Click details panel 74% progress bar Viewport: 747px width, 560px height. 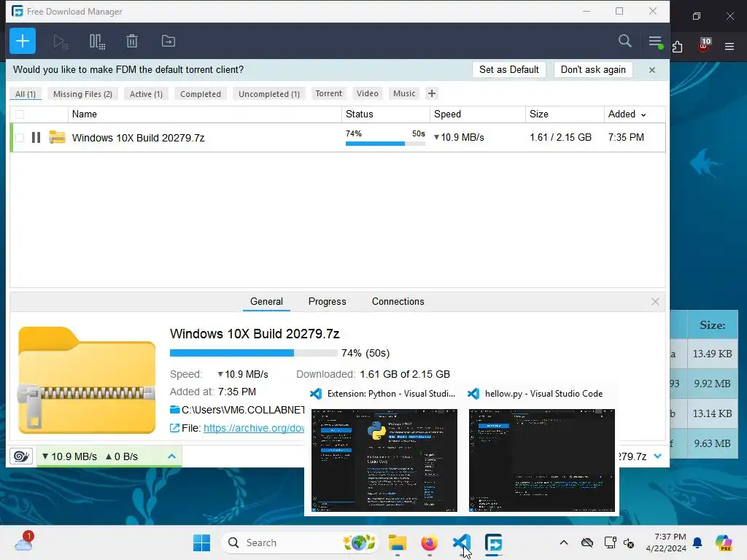[253, 353]
